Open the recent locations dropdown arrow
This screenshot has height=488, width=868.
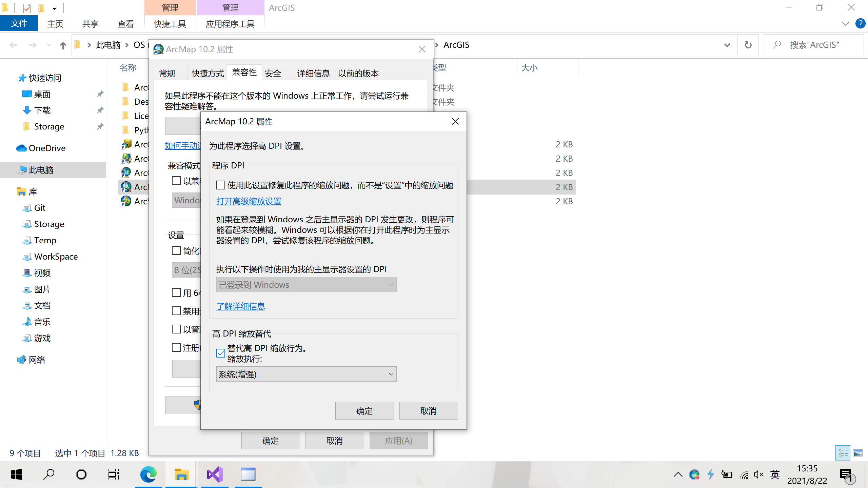49,45
